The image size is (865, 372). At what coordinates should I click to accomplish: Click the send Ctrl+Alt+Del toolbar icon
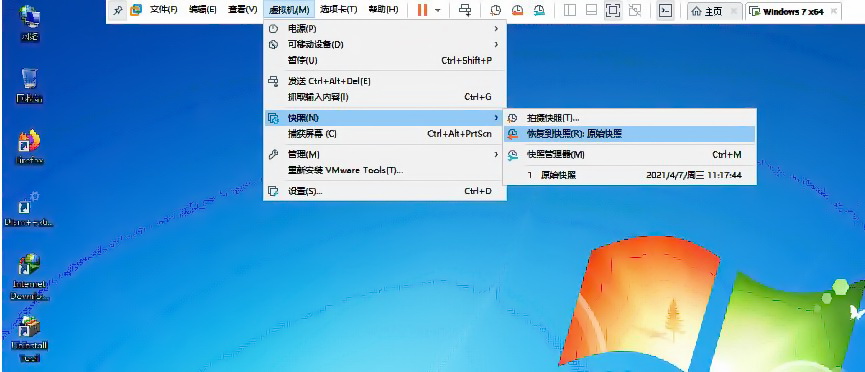point(466,10)
